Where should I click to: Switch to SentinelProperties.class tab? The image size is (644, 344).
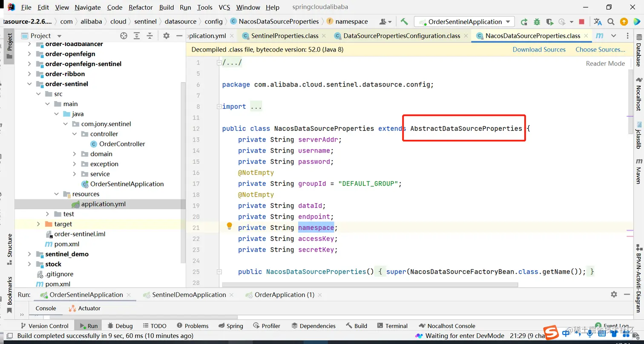tap(285, 36)
